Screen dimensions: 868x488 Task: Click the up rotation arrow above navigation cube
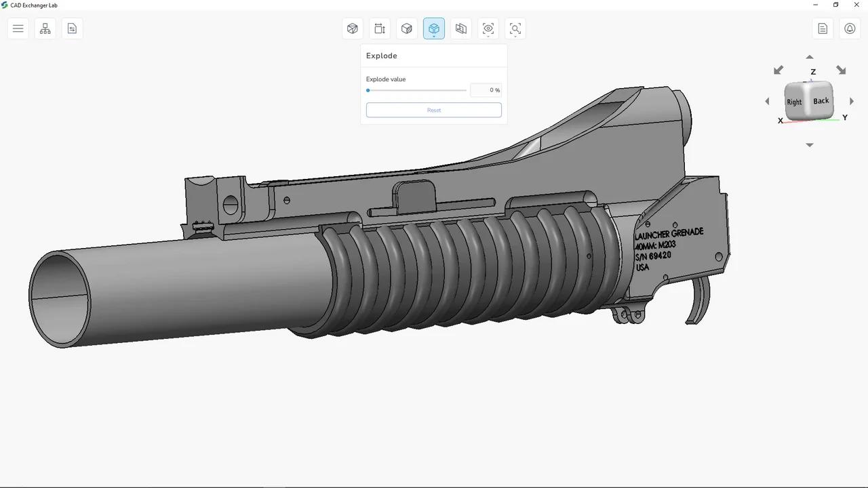(809, 58)
